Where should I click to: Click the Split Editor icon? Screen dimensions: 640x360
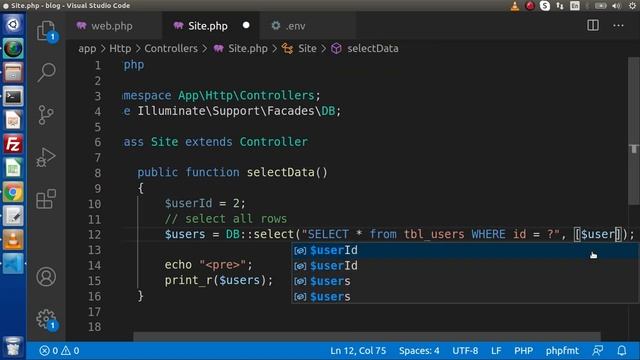pyautogui.click(x=593, y=25)
